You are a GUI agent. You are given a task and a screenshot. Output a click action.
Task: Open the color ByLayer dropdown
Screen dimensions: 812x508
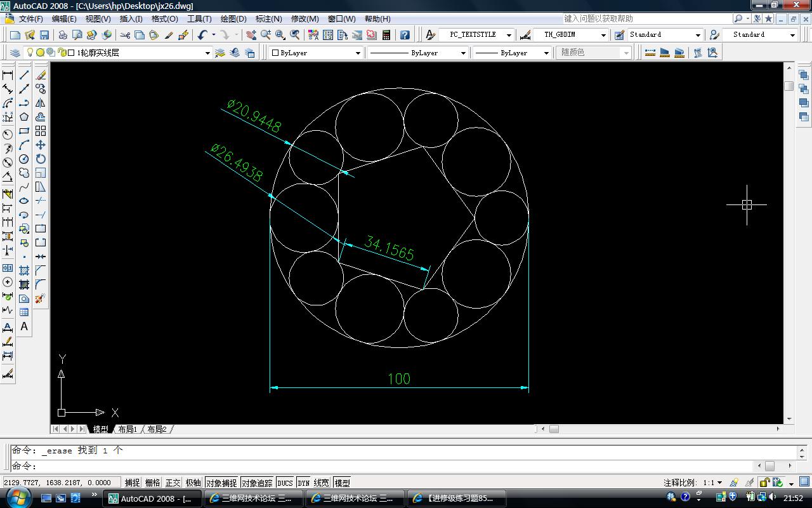click(x=358, y=53)
